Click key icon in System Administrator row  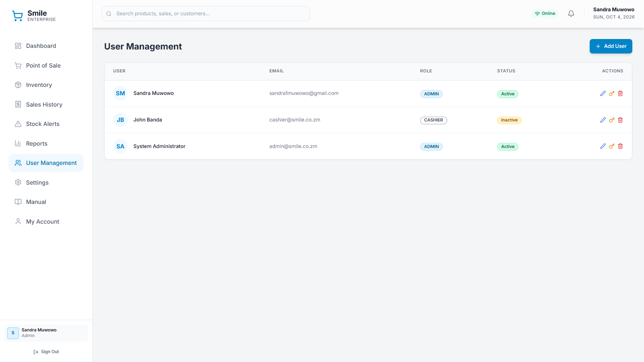612,146
